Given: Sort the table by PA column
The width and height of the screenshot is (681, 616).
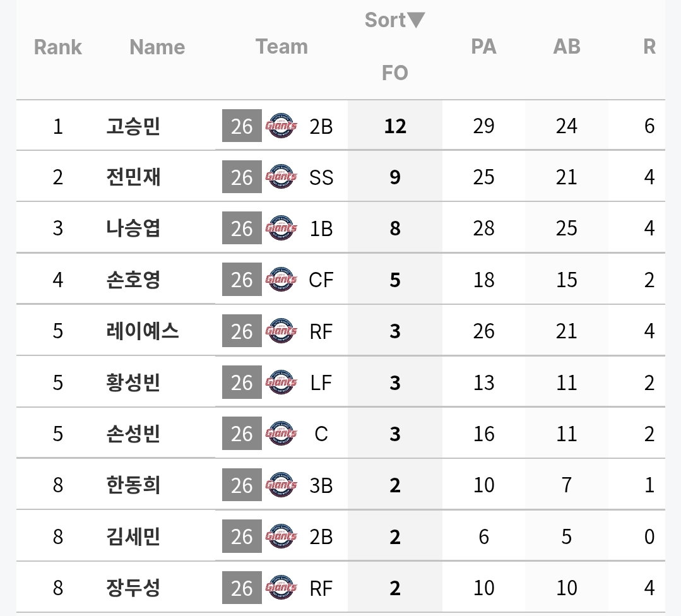Looking at the screenshot, I should (483, 47).
